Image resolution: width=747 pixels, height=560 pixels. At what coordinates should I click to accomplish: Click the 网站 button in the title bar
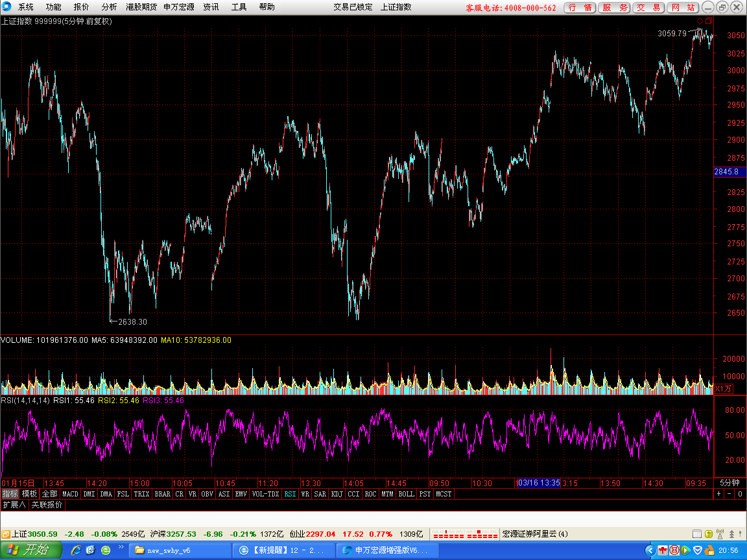click(683, 8)
